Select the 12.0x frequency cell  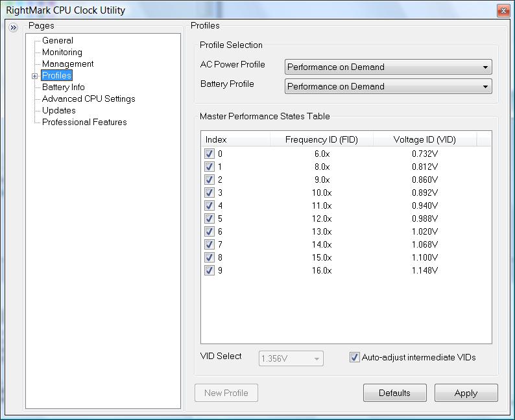click(x=322, y=218)
